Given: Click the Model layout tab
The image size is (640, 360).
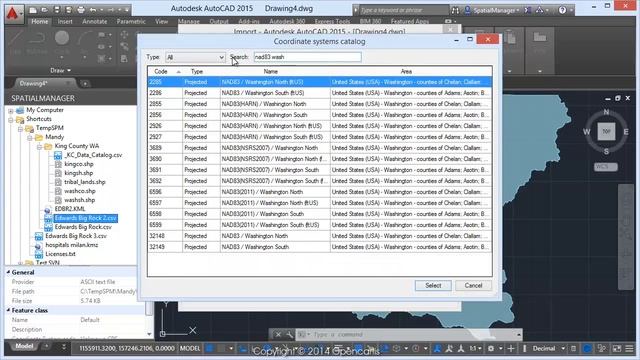Looking at the screenshot, I should tap(24, 346).
